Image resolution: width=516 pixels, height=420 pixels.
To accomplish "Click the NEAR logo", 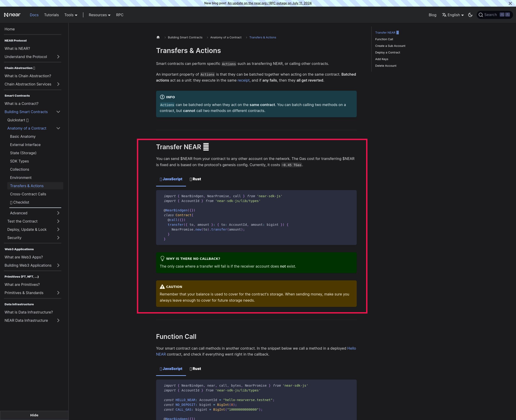I will 12,15.
